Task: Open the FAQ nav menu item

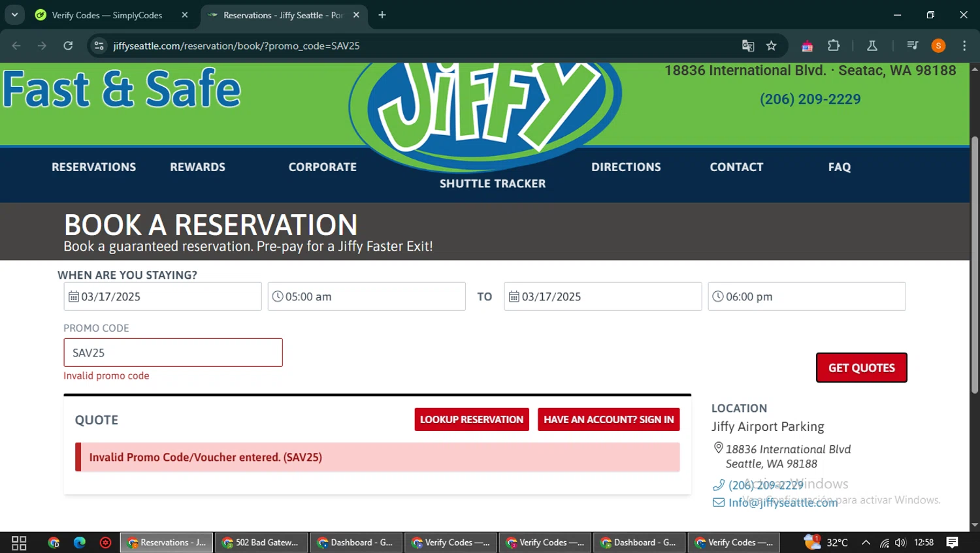Action: coord(840,167)
